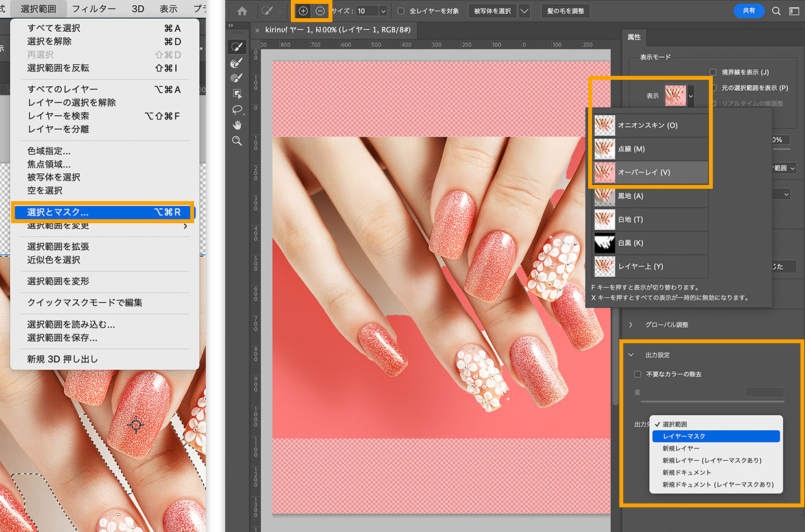This screenshot has width=805, height=532.
Task: Open the workspace layout switcher icon
Action: (794, 11)
